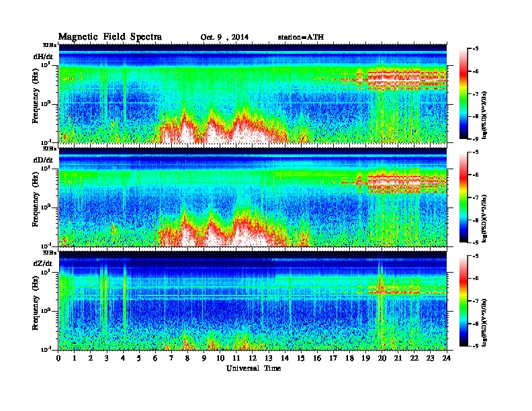The height and width of the screenshot is (411, 532).
Task: Click the "Universal Time" axis title
Action: click(x=253, y=368)
